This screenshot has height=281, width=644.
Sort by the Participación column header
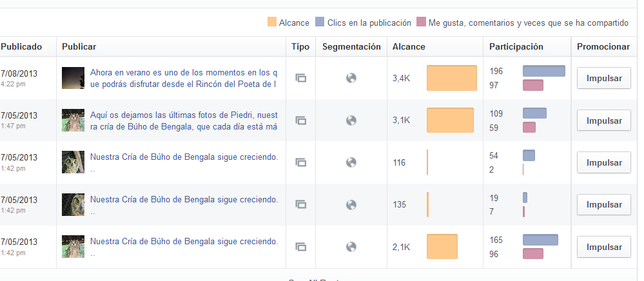(x=516, y=46)
